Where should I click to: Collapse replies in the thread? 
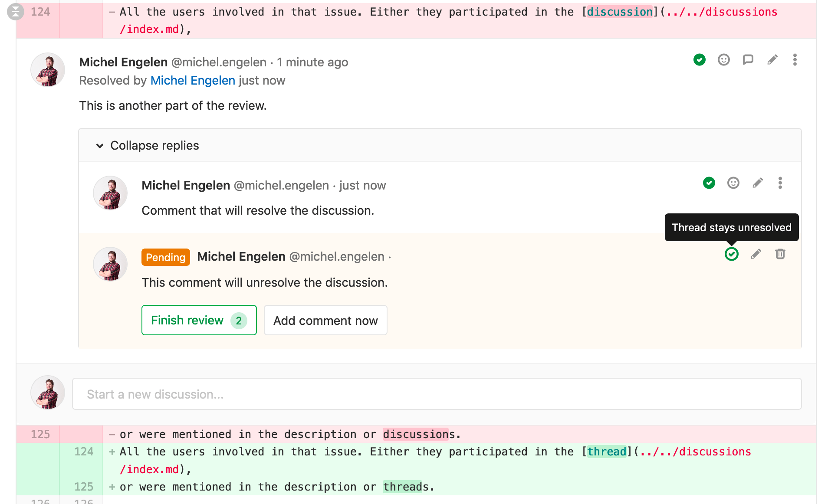pos(148,146)
